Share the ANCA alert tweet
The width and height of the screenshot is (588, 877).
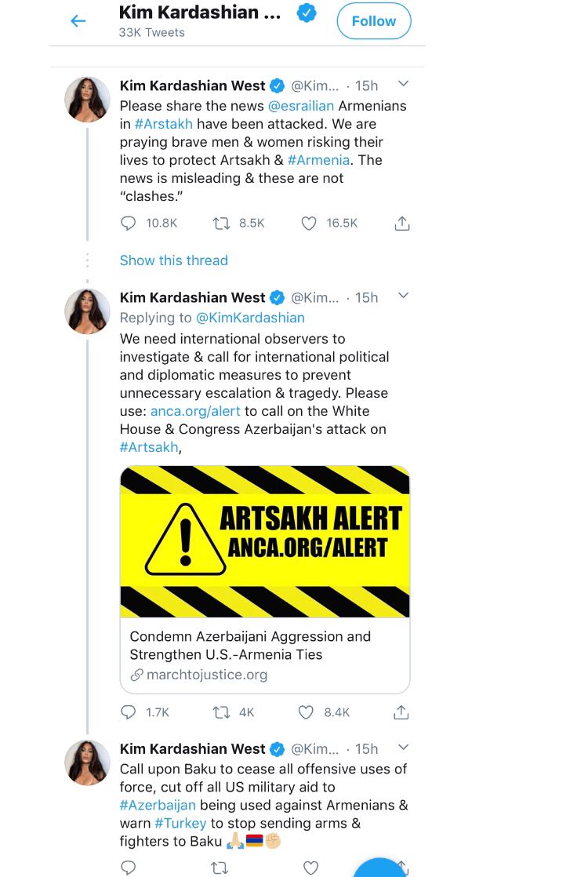click(x=401, y=712)
